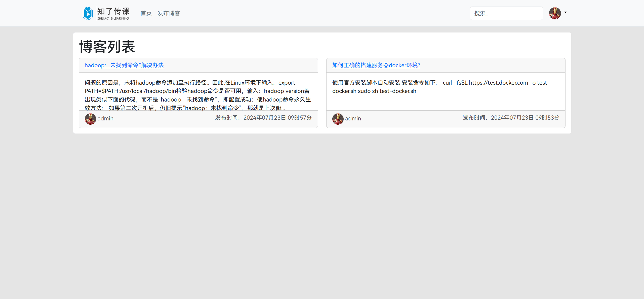Click the 09时53分 publish time
The width and height of the screenshot is (644, 299).
[547, 118]
